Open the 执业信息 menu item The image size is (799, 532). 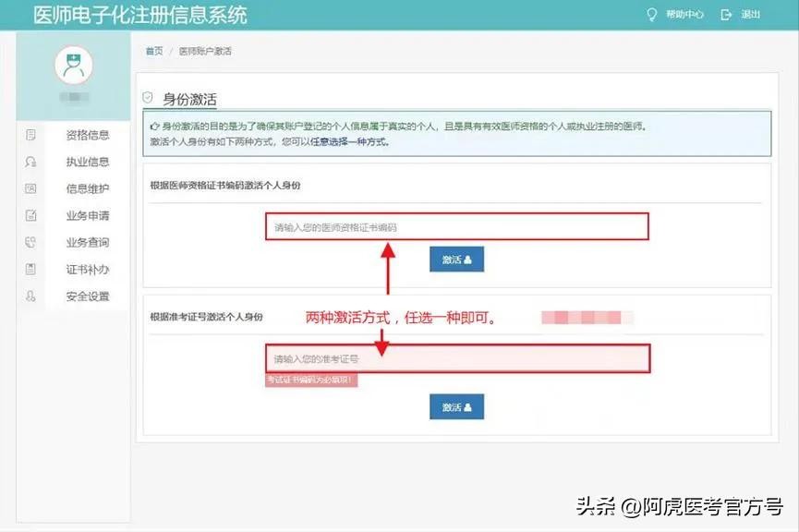coord(88,162)
